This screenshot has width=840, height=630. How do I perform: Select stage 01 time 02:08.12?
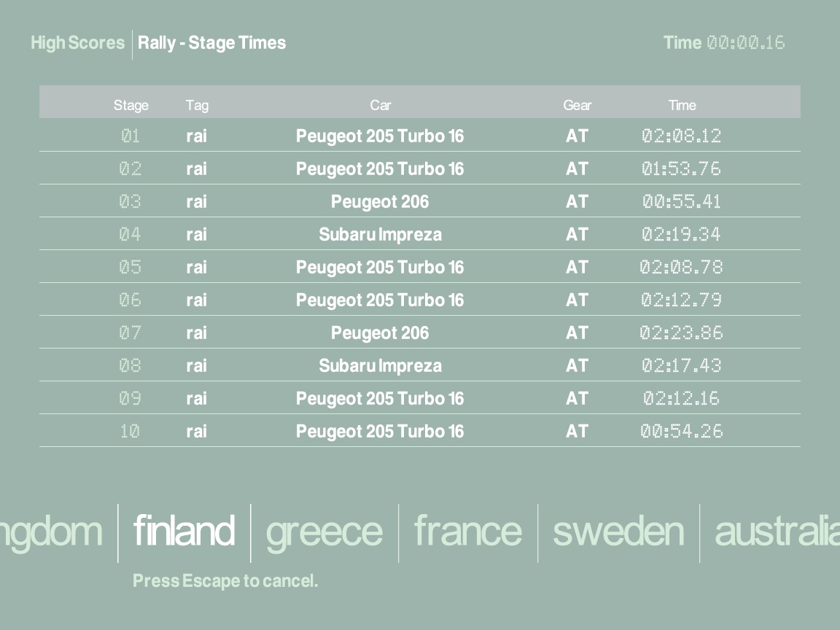[681, 136]
